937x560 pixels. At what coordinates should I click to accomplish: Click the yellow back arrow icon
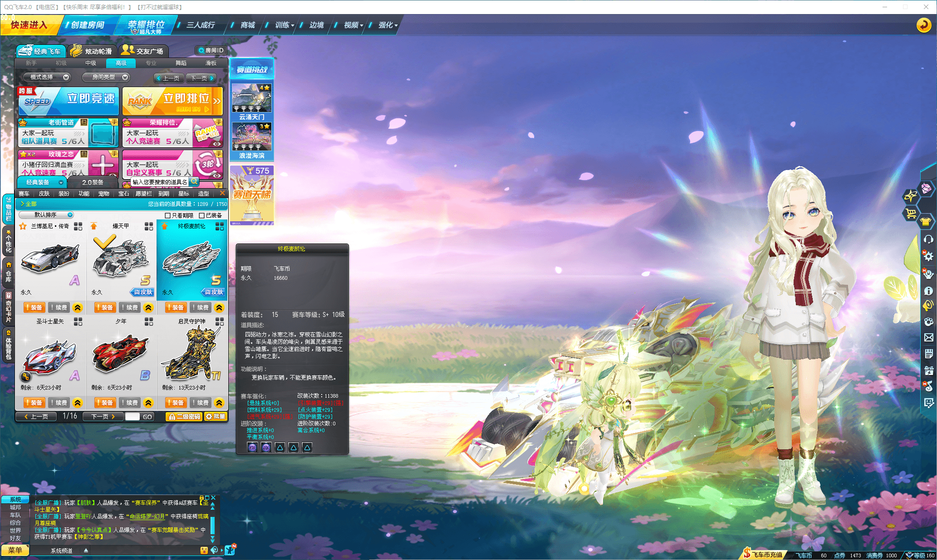[923, 25]
